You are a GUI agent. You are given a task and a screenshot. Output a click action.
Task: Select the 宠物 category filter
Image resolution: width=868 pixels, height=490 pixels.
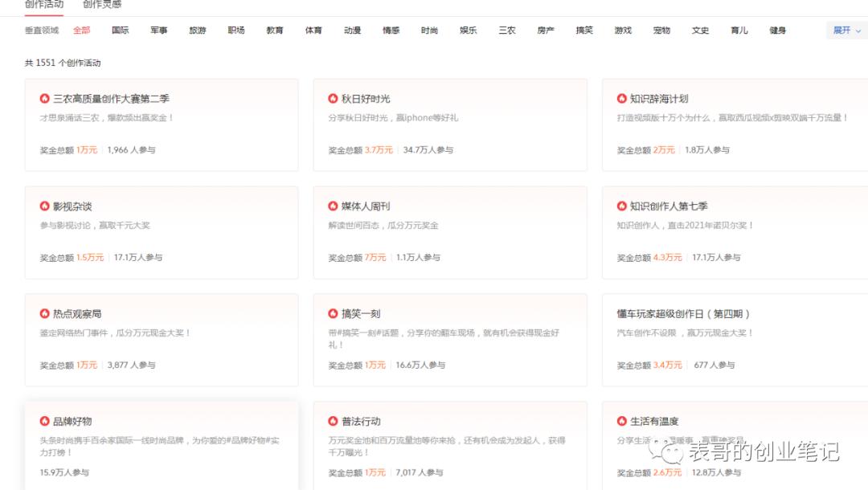(661, 30)
